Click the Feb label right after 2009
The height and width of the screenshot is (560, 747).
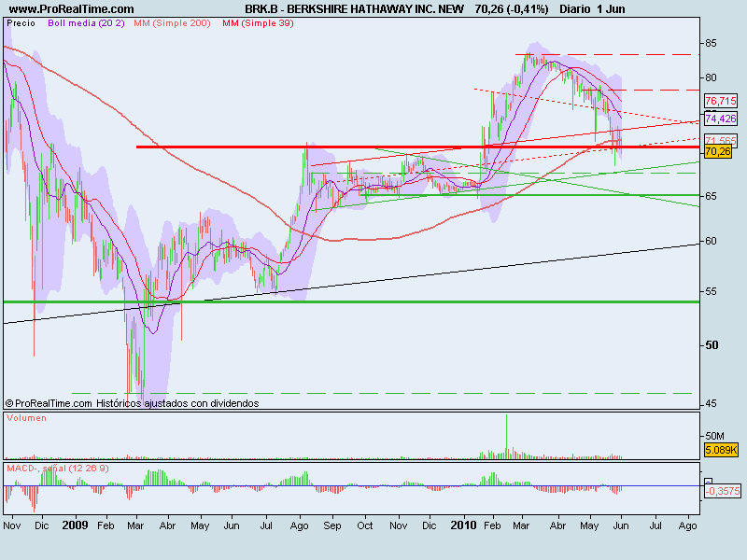pos(106,525)
